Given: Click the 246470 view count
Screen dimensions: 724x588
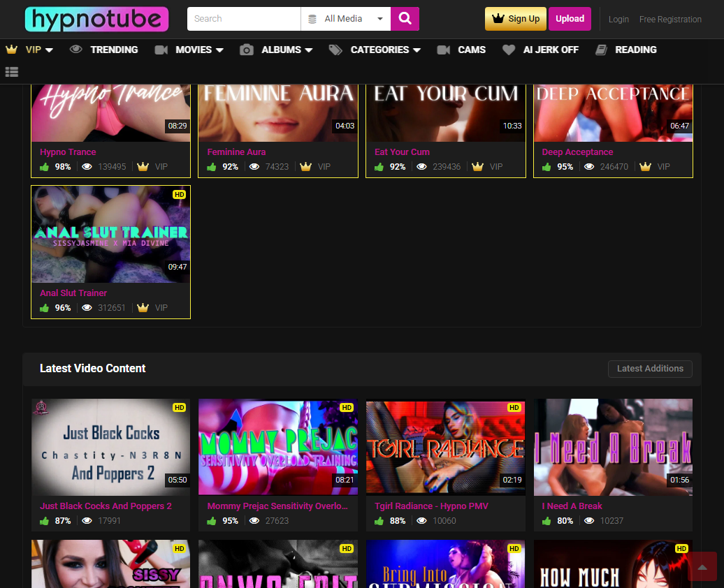Looking at the screenshot, I should 614,167.
